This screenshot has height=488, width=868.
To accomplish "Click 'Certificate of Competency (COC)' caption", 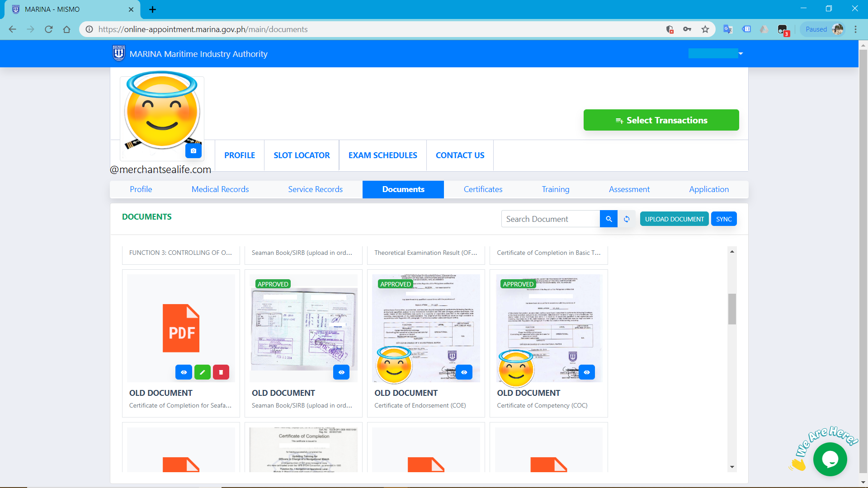I will tap(542, 405).
